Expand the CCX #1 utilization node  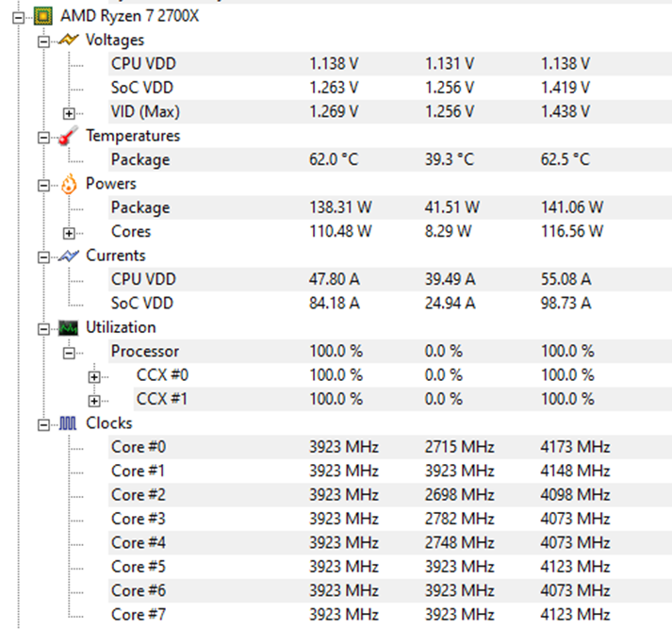[x=93, y=400]
